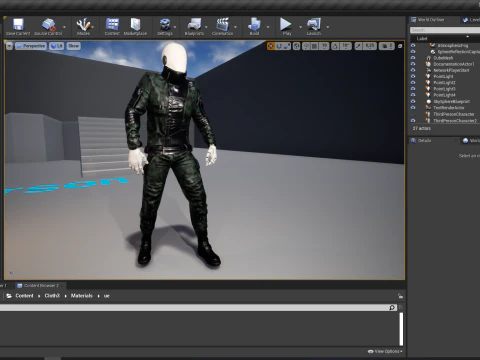Viewport: 480px width, 360px height.
Task: Expand the Source Control dropdown arrow
Action: [x=64, y=27]
